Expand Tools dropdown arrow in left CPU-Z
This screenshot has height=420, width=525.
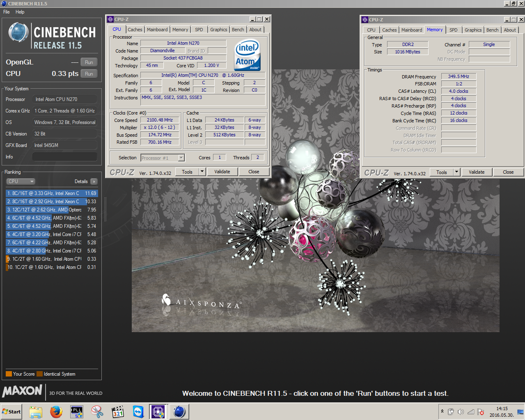point(202,172)
